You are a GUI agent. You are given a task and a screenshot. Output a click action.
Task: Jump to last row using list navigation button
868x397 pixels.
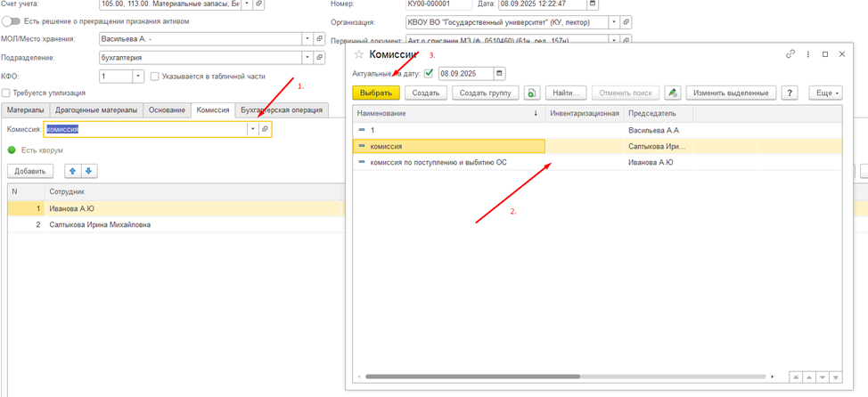pyautogui.click(x=836, y=377)
